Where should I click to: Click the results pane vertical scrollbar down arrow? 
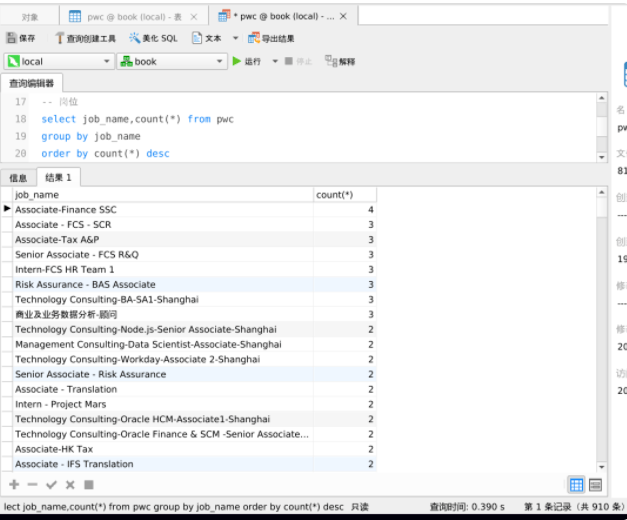click(x=601, y=467)
